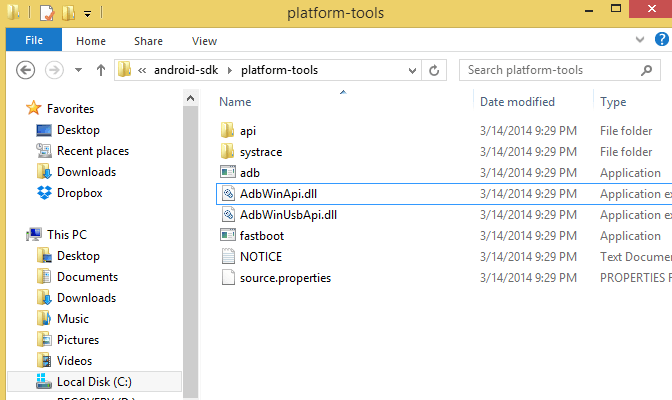672x400 pixels.
Task: Refresh the platform-tools folder view
Action: pos(433,71)
